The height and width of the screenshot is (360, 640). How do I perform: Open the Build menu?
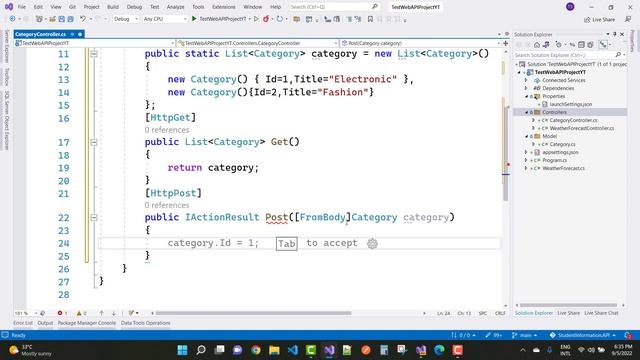(113, 7)
